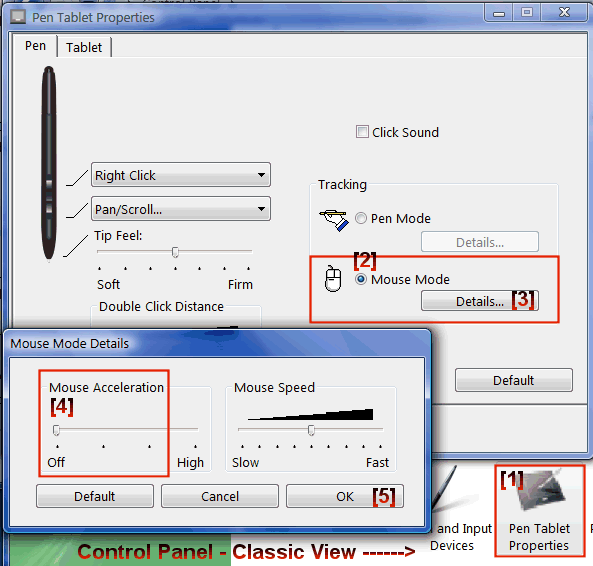Enable the Click Sound checkbox

click(362, 132)
